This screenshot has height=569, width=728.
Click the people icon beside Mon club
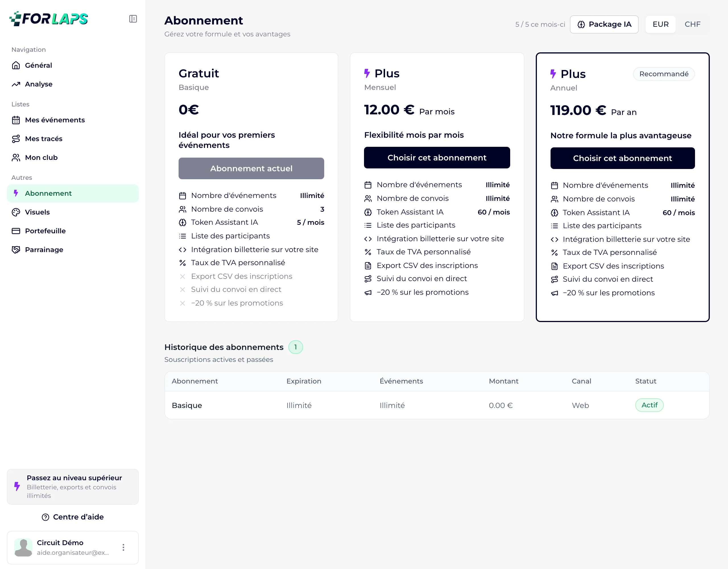click(x=16, y=157)
